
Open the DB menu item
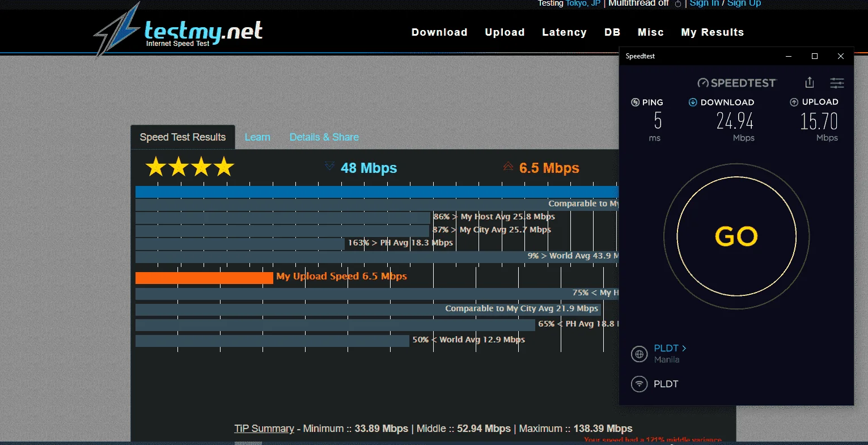pyautogui.click(x=612, y=32)
